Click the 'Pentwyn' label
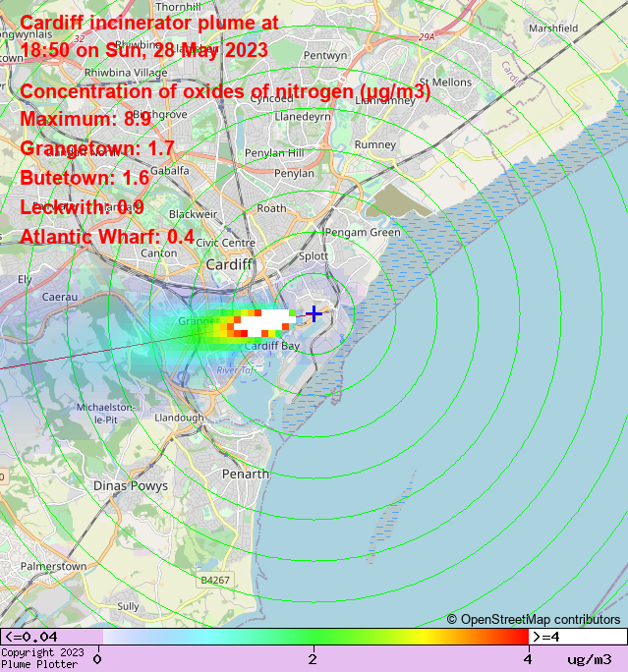The width and height of the screenshot is (628, 672). [325, 55]
